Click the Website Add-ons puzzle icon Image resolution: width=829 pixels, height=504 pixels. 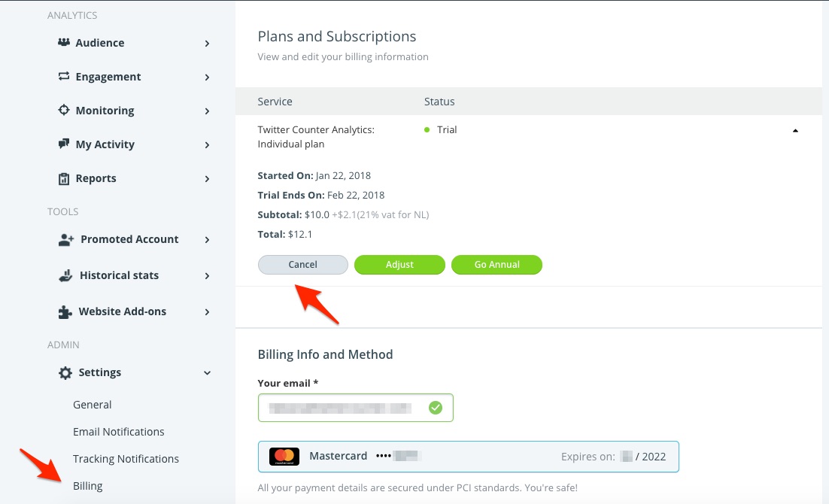click(x=65, y=312)
